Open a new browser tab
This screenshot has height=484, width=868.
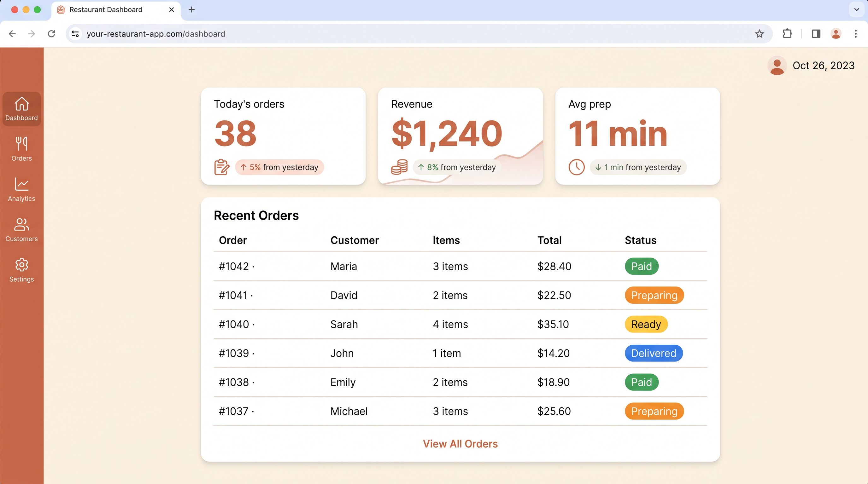pos(192,9)
